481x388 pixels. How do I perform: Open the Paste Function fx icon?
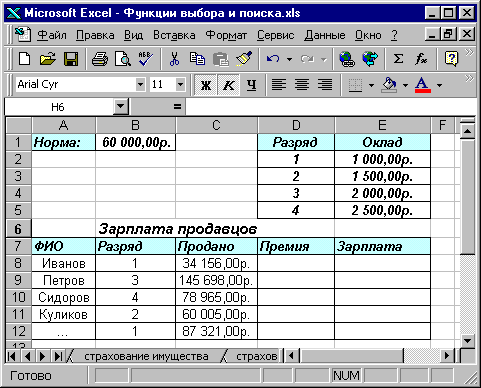[x=421, y=59]
